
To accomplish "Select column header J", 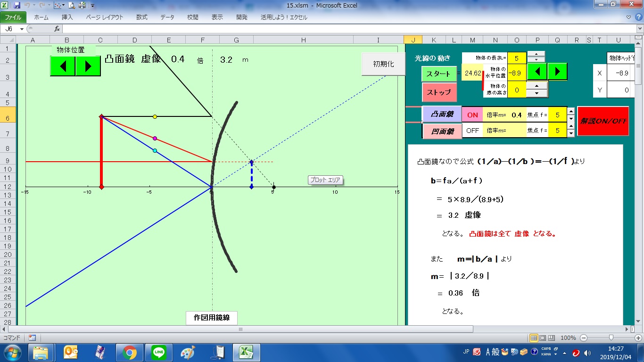I will pyautogui.click(x=413, y=40).
